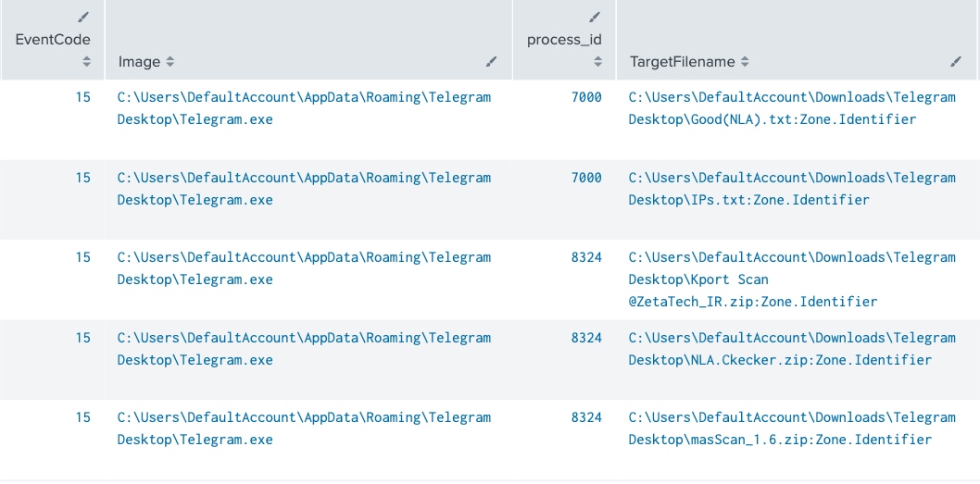Click EventCode 15 in the IPs.txt row

point(83,178)
